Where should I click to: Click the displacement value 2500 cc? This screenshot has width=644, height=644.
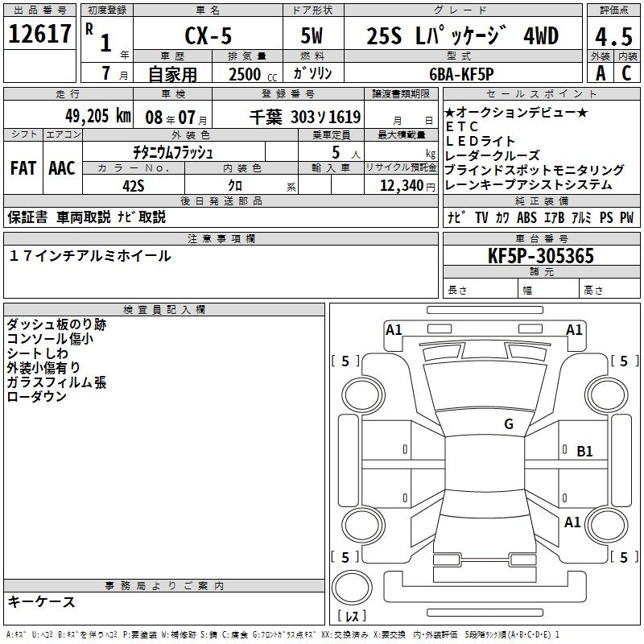[253, 75]
